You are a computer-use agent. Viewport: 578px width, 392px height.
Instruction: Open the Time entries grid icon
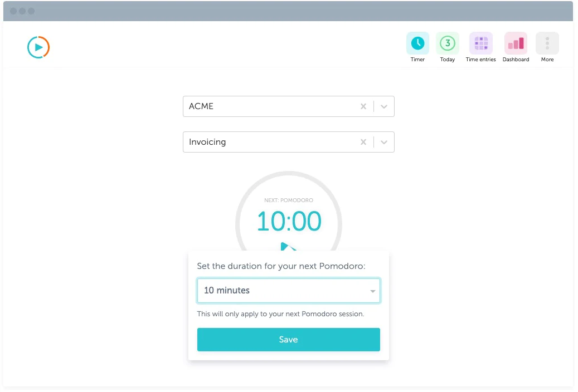[480, 43]
